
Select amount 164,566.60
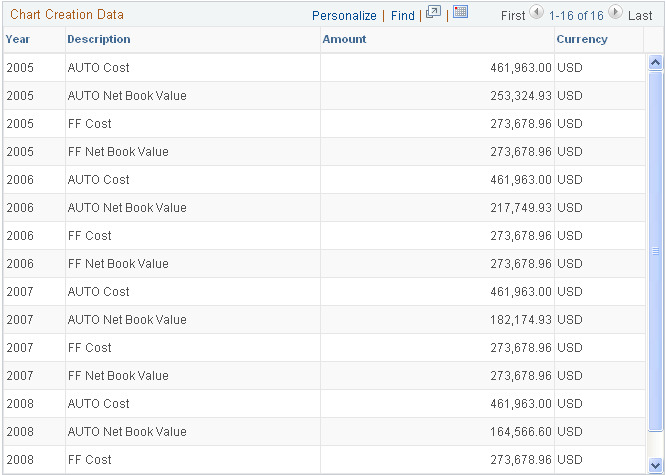tap(521, 432)
